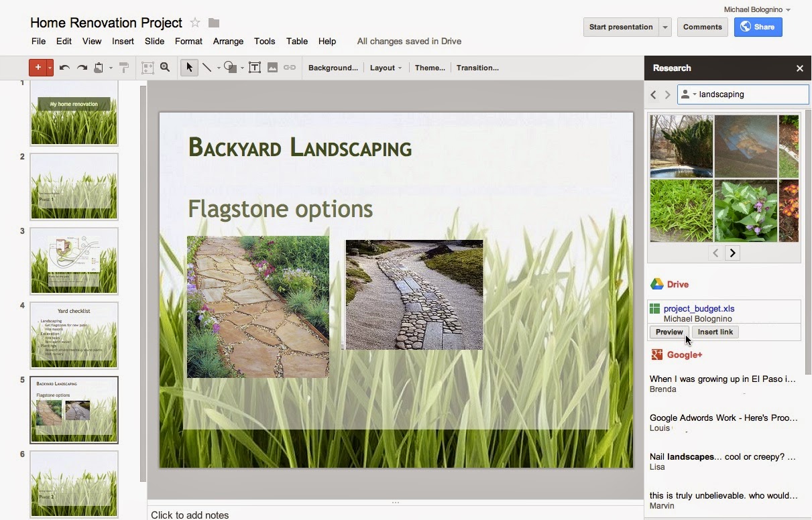Show previous page of image results
Screen dimensions: 812x520
(715, 253)
